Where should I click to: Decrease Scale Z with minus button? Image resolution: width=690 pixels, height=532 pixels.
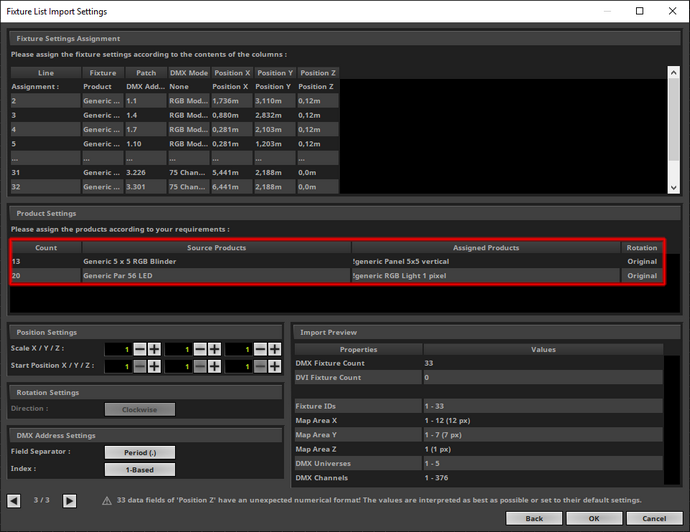coord(261,349)
